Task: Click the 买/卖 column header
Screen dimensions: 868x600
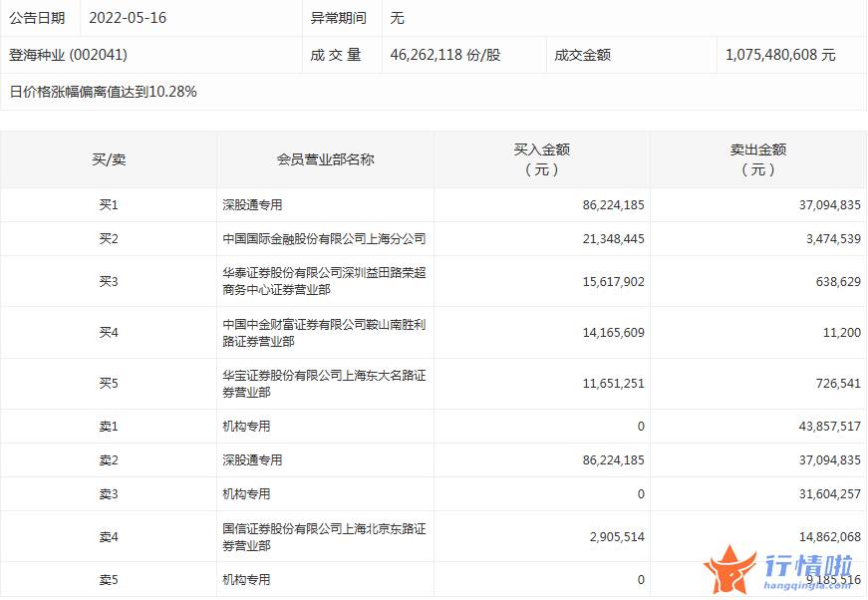Action: [109, 159]
